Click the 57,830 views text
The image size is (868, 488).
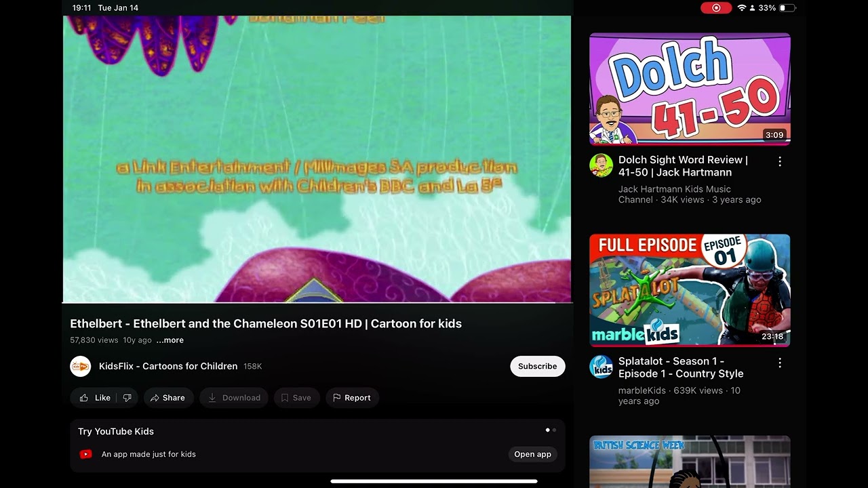94,340
